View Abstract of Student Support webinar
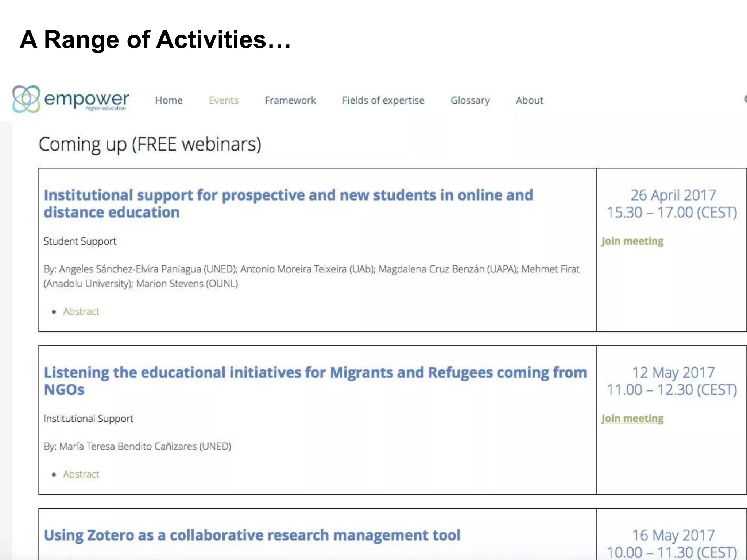Screen dimensions: 747x560 click(x=81, y=311)
